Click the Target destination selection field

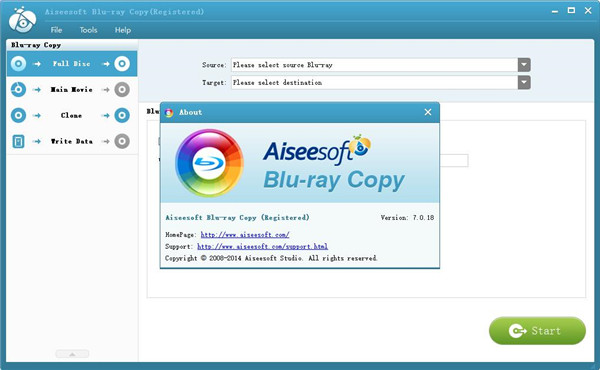click(374, 82)
